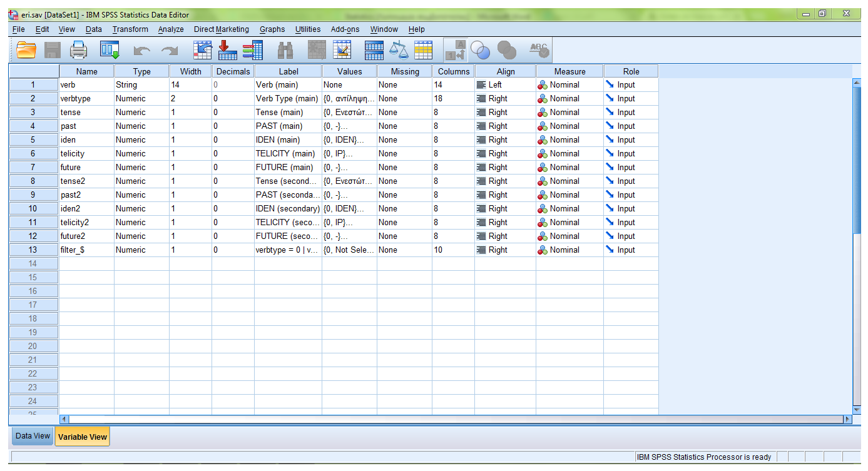The width and height of the screenshot is (868, 471).
Task: Click the Find binoculars icon
Action: click(x=286, y=50)
